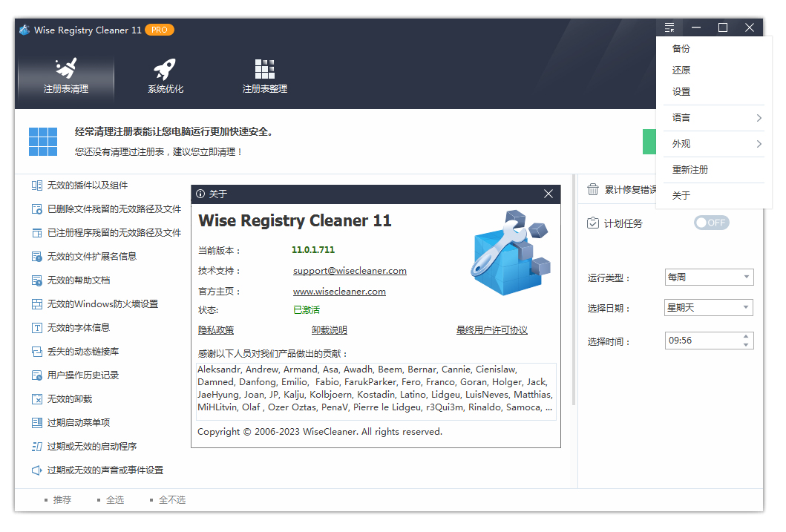Click the speaker icon beside 过期或无效的声音或事件设置
This screenshot has height=532, width=786.
tap(36, 470)
